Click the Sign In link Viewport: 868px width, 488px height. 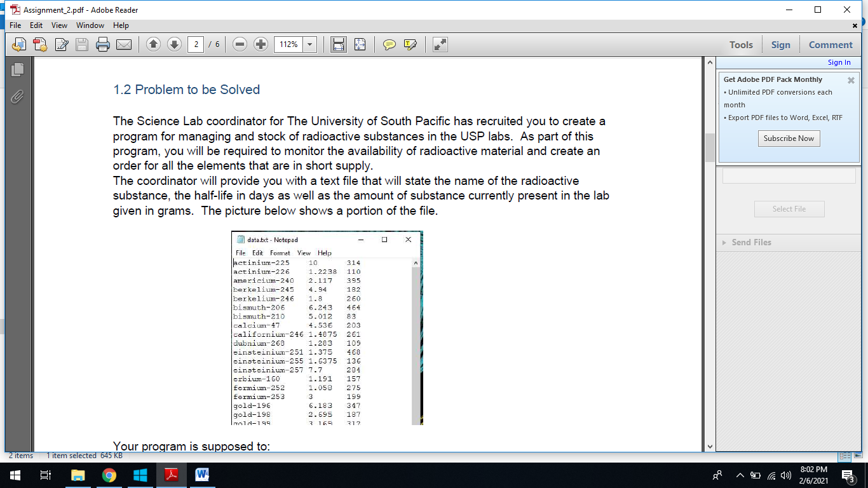[x=839, y=62]
